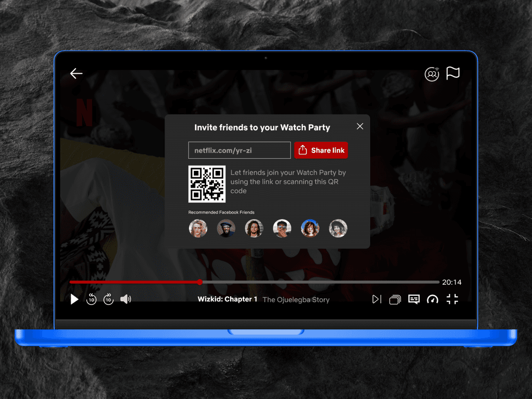Click the 20:14 remaining time label
Image resolution: width=532 pixels, height=399 pixels.
tap(451, 282)
